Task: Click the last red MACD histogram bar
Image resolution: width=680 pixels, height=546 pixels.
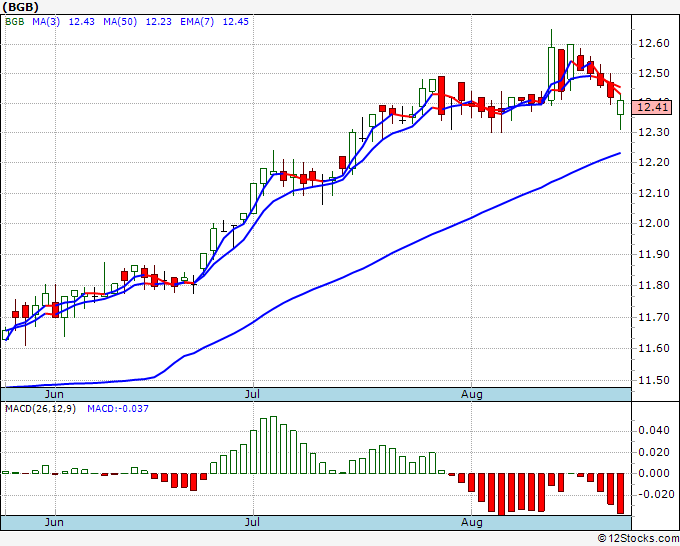Action: 621,494
